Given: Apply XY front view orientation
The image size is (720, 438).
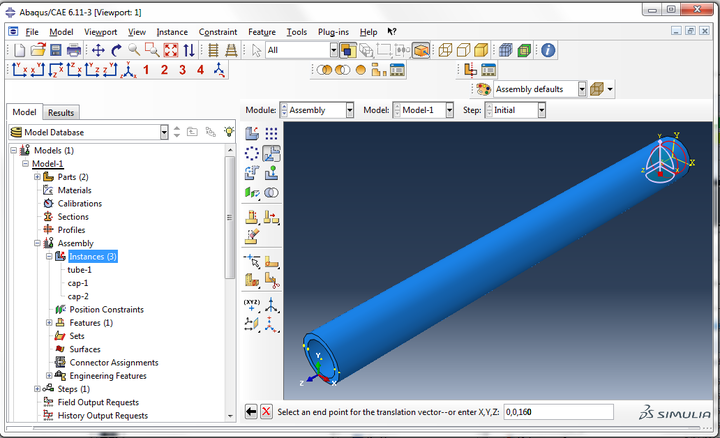Looking at the screenshot, I should coord(20,70).
